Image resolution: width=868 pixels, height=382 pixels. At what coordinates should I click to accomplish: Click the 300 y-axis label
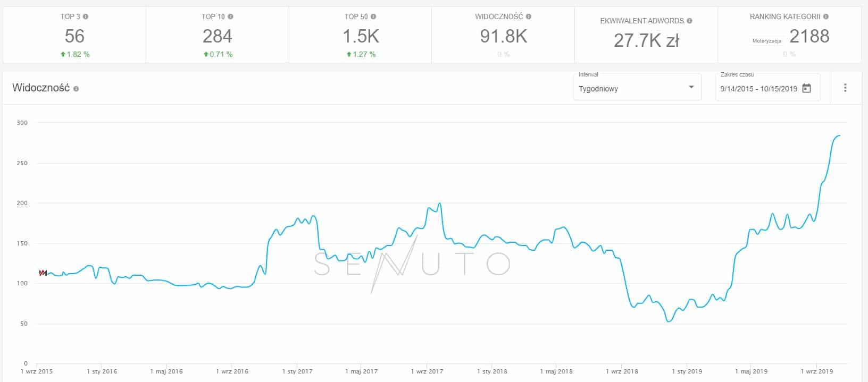click(22, 123)
